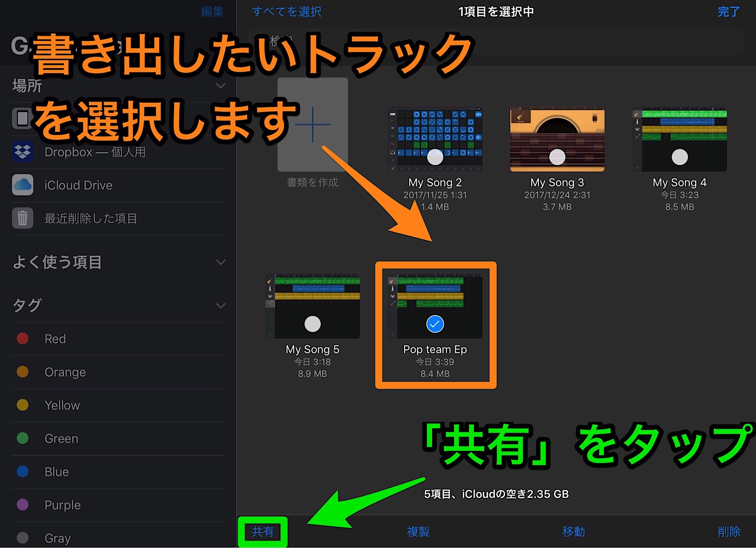Tap the 複製 button
756x548 pixels.
click(x=418, y=532)
